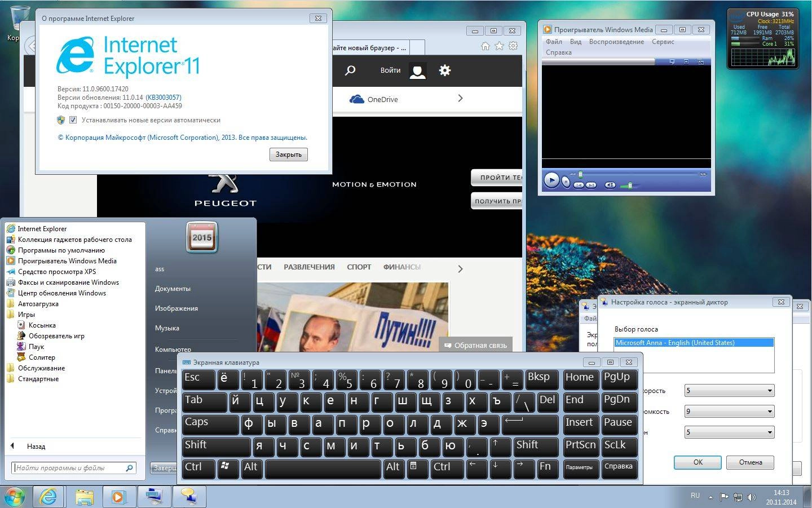Click the OneDrive cloud icon

coord(357,99)
